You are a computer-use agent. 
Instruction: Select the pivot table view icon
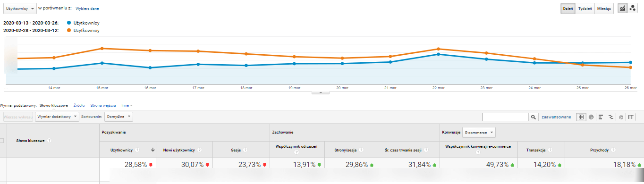pyautogui.click(x=631, y=117)
